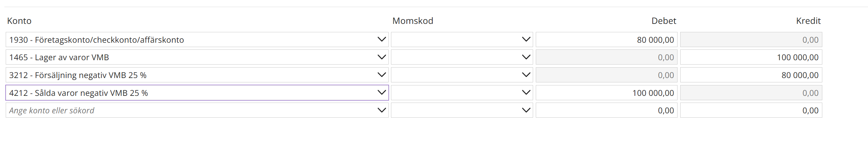This screenshot has height=152, width=868.
Task: Click the 'Ange konto eller sökord' field
Action: pos(189,111)
